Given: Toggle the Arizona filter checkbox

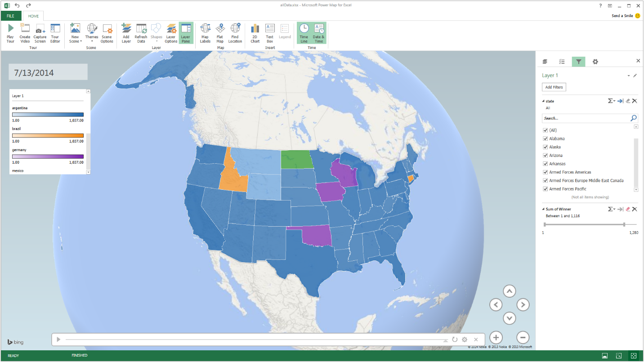Looking at the screenshot, I should click(x=545, y=155).
